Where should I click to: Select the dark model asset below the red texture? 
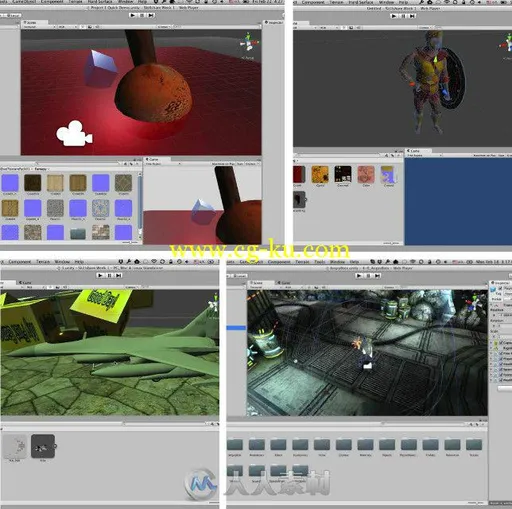pyautogui.click(x=299, y=200)
